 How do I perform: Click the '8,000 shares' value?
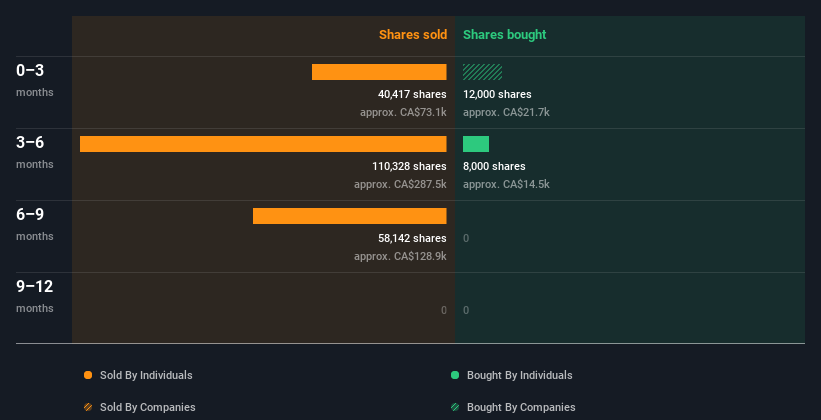(494, 166)
